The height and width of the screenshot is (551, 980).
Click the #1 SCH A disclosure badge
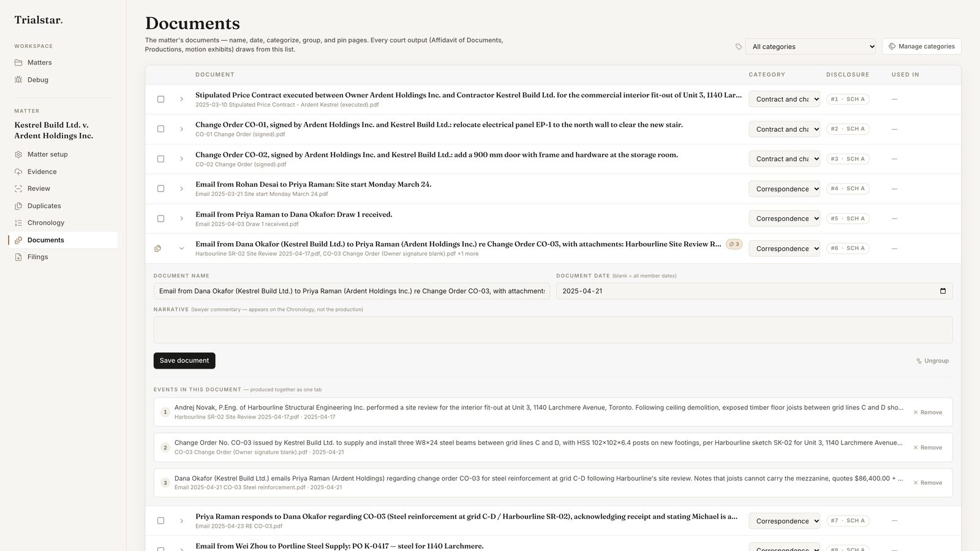pyautogui.click(x=848, y=99)
